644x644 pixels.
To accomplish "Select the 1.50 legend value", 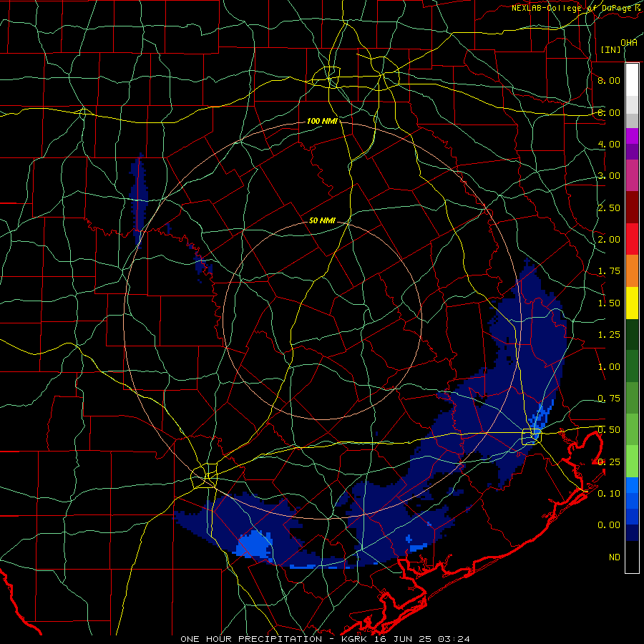I will (609, 303).
